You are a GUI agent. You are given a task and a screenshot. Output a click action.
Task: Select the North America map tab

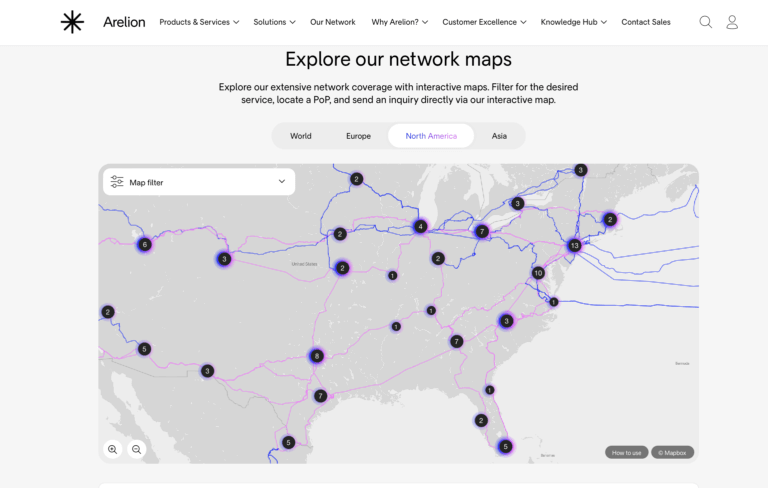click(431, 136)
